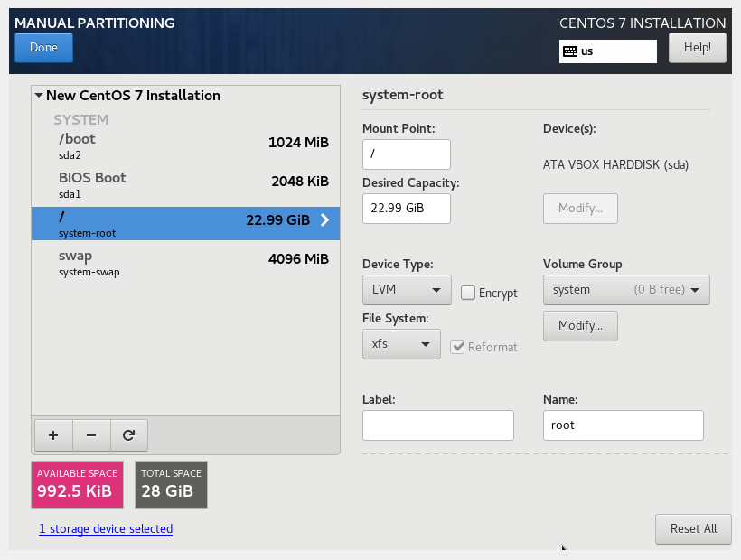Click the 2048 KiB BIOS Boot size
The width and height of the screenshot is (741, 560).
tap(300, 181)
